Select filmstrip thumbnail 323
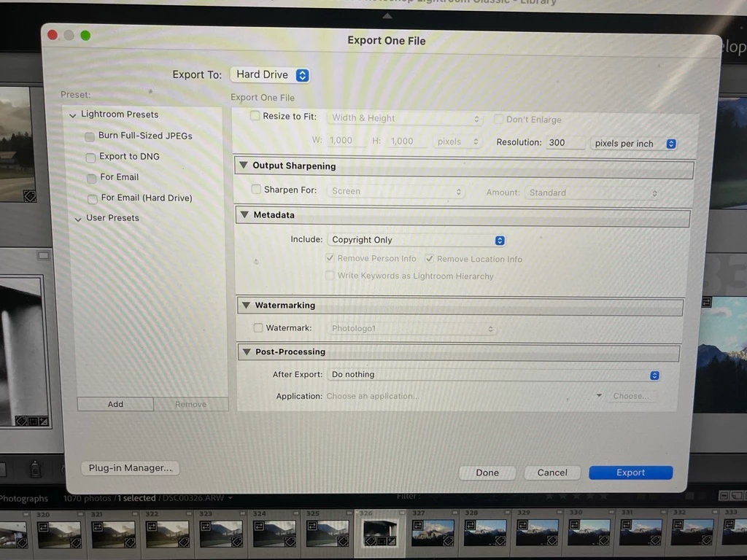This screenshot has height=560, width=747. click(220, 533)
